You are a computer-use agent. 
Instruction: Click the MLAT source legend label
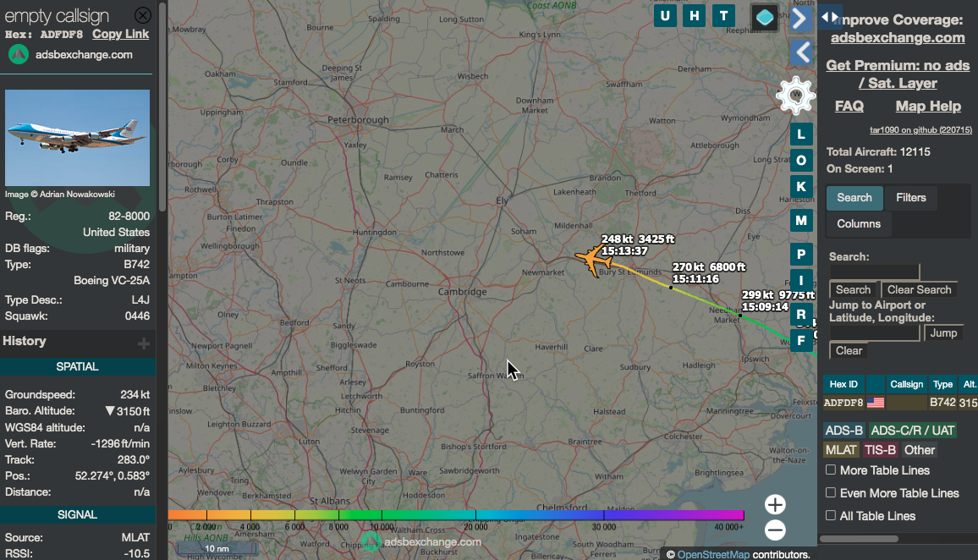pyautogui.click(x=841, y=450)
